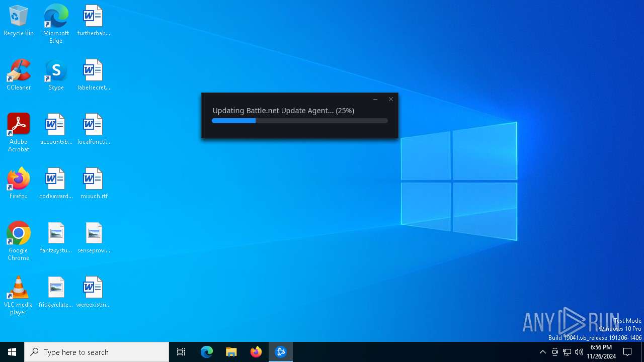Select the VLC media player shortcut
The image size is (644, 362).
[x=19, y=296]
